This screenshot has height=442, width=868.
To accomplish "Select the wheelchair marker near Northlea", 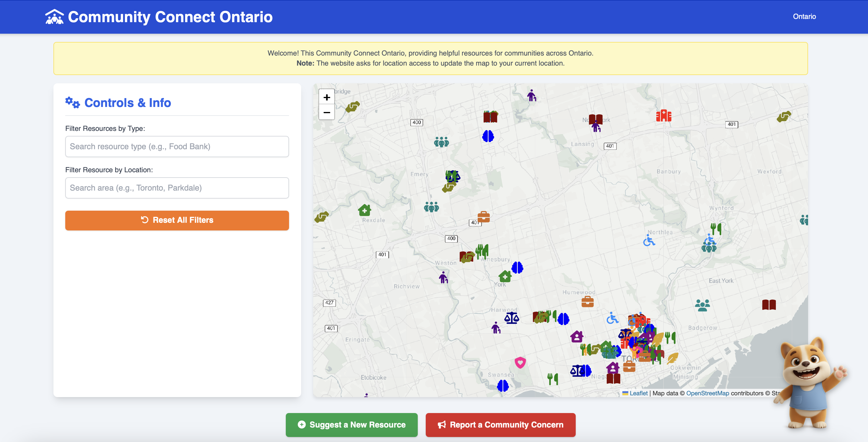I will tap(649, 241).
